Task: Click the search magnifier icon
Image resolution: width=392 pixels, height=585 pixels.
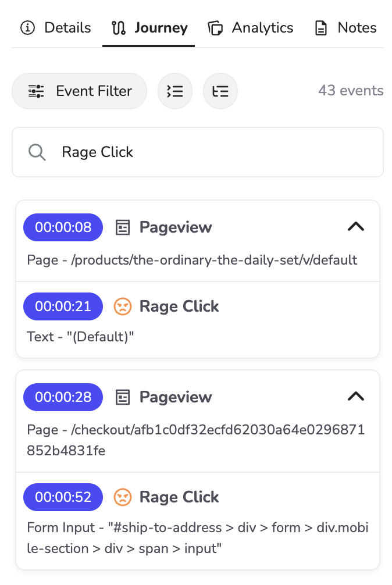Action: coord(37,152)
